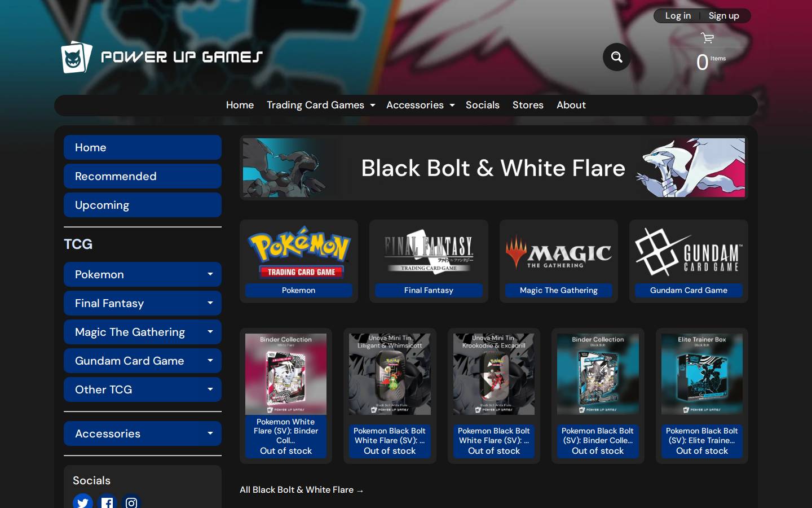This screenshot has width=812, height=508.
Task: Open the Magic The Gathering logo
Action: click(x=559, y=252)
